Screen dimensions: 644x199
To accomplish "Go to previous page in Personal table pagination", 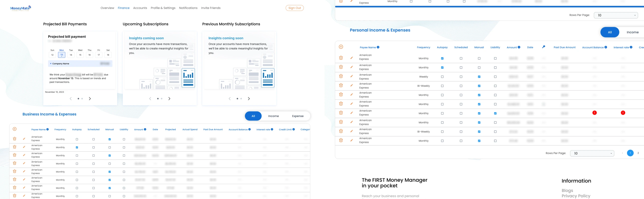I will click(x=622, y=153).
